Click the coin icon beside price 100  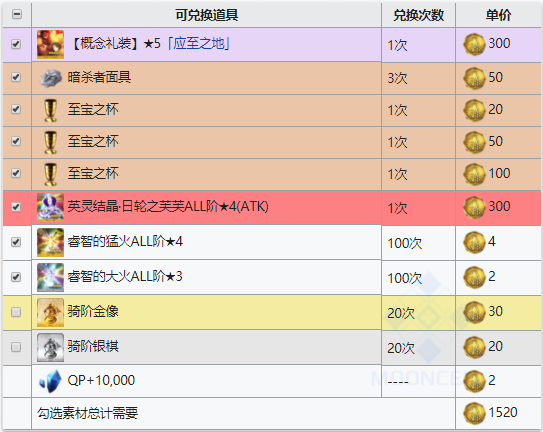[474, 174]
